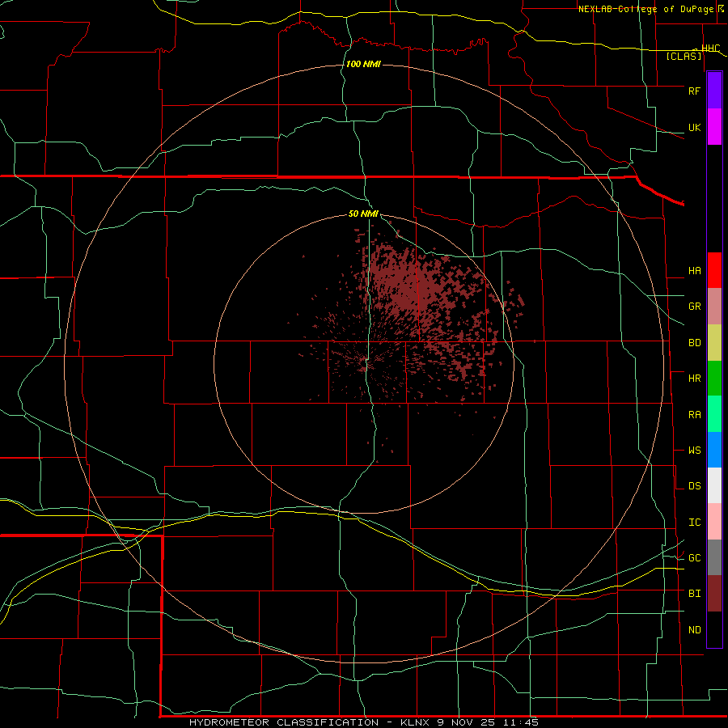Click the RA legend label

point(694,415)
